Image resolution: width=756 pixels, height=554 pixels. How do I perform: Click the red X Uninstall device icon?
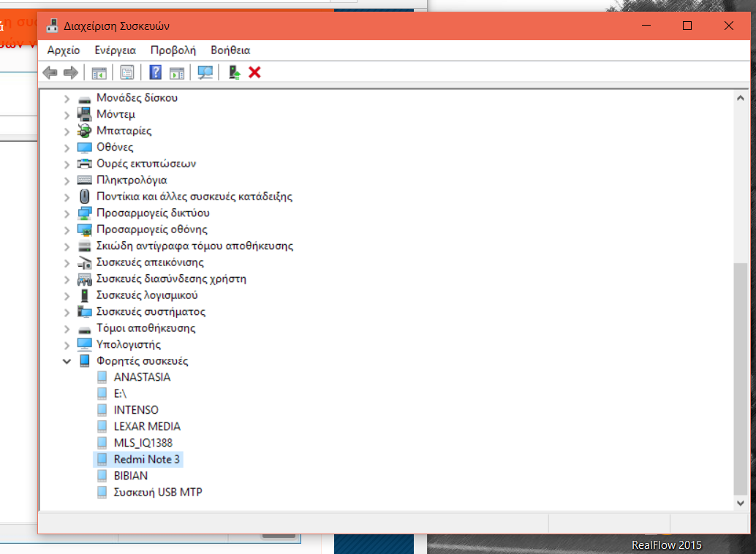(254, 72)
